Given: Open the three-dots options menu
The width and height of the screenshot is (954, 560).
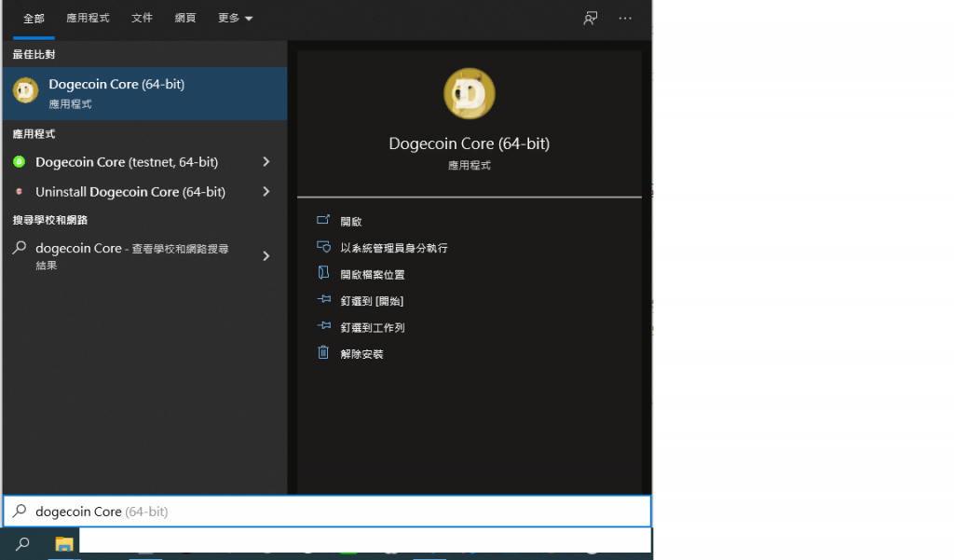Looking at the screenshot, I should 625,19.
